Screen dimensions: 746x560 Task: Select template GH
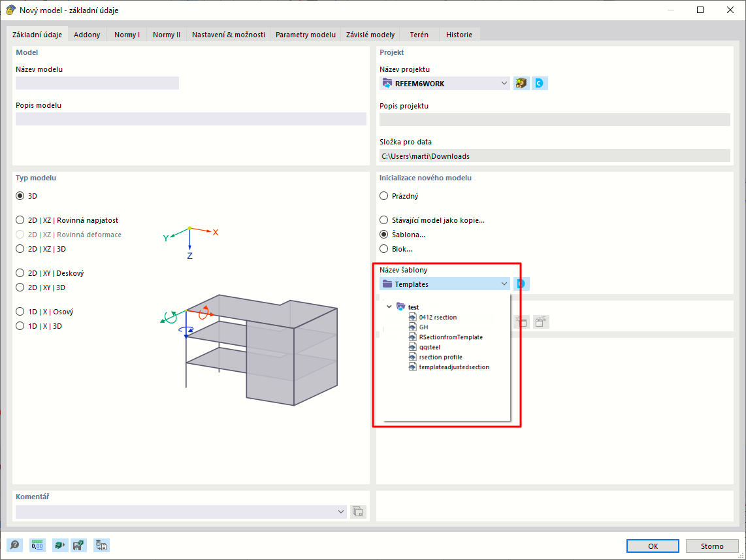coord(423,327)
